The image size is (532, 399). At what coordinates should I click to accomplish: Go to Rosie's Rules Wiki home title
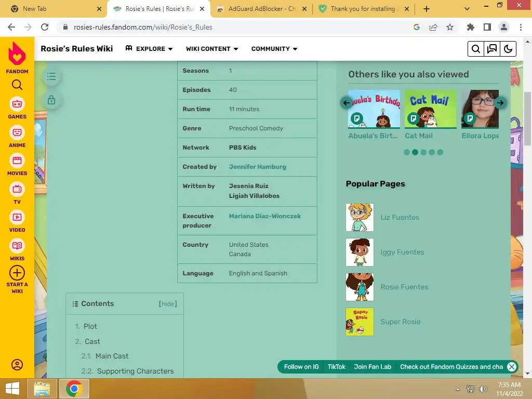77,49
